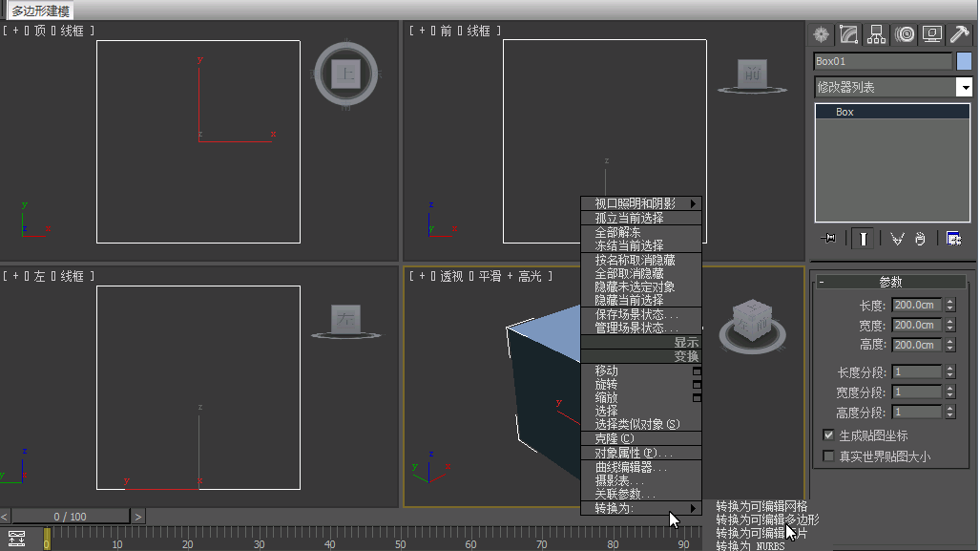Toggle the Show End Result icon
This screenshot has width=980, height=551.
(864, 239)
